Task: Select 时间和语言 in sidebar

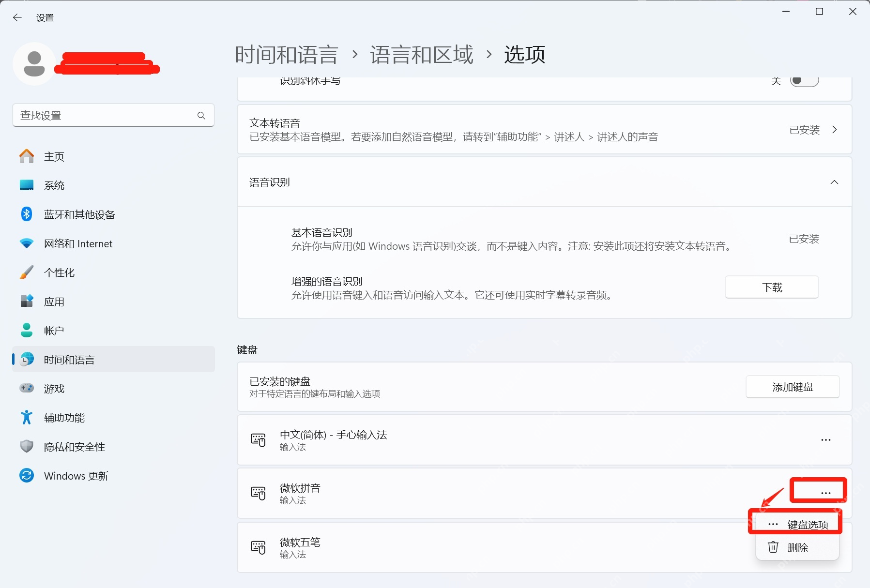Action: point(114,360)
